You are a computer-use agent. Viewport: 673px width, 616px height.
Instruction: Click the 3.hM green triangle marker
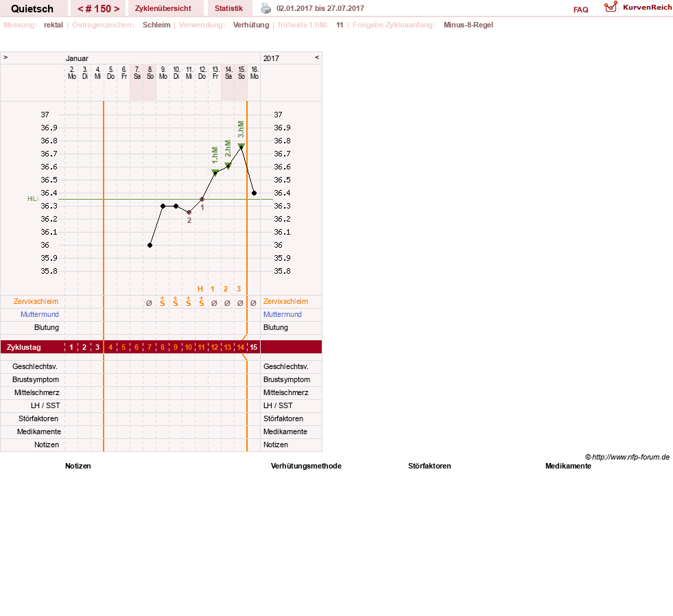[241, 146]
